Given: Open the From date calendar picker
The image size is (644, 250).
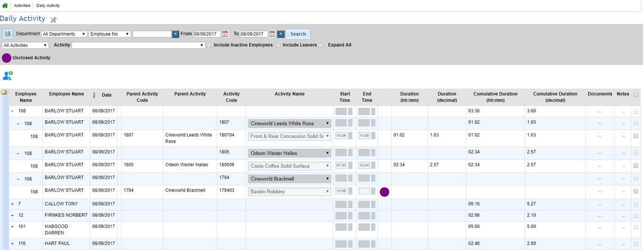Looking at the screenshot, I should pos(225,34).
